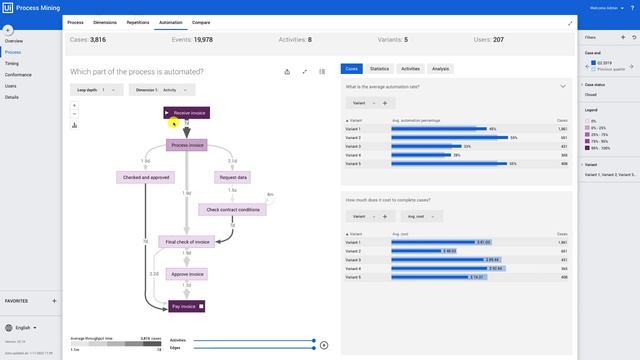Open the Dimension 1 Activity dropdown

pyautogui.click(x=162, y=90)
